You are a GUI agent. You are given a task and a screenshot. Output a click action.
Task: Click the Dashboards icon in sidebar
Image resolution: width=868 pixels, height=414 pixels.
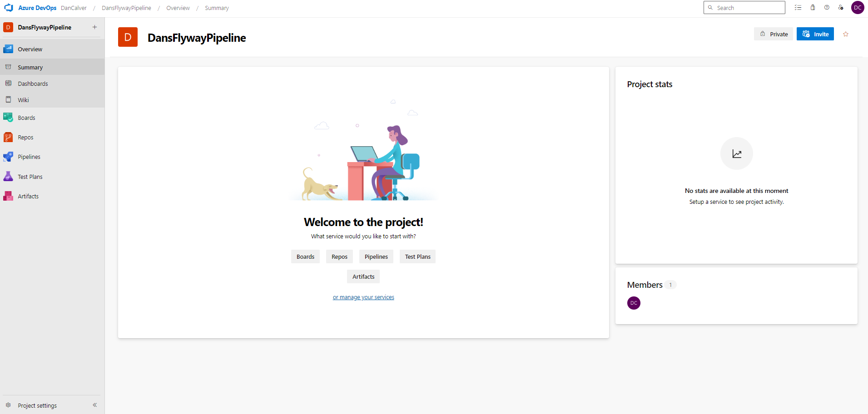[x=8, y=84]
